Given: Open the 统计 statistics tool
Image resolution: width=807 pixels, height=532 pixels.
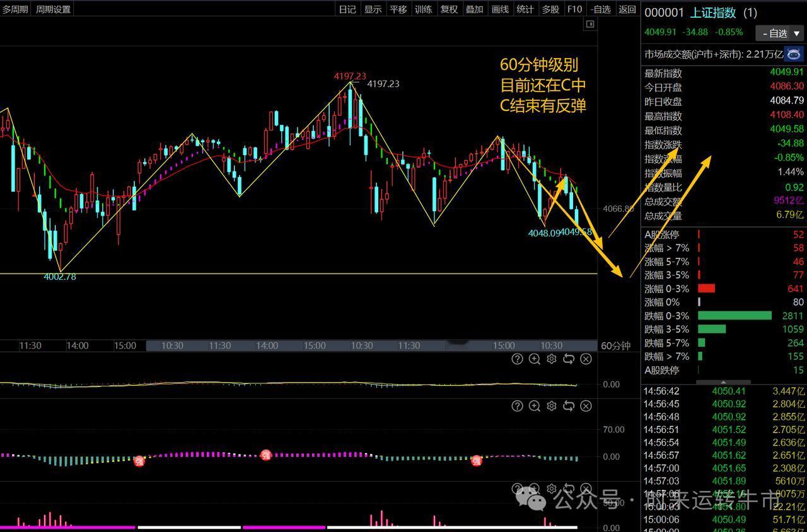Looking at the screenshot, I should 525,9.
